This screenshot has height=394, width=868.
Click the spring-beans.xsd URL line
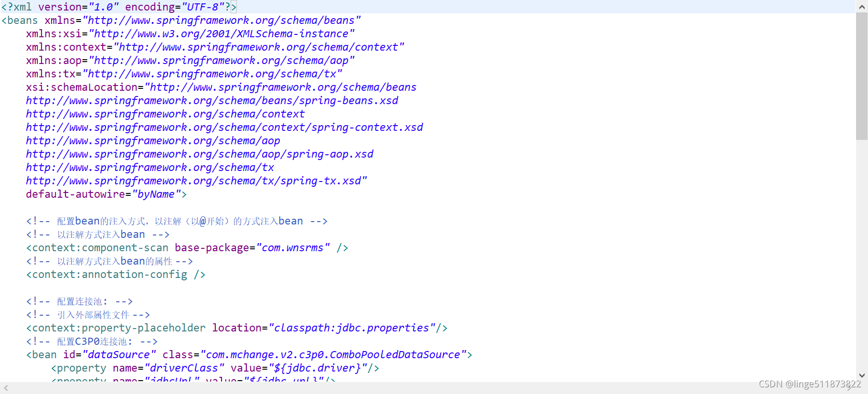pos(212,101)
